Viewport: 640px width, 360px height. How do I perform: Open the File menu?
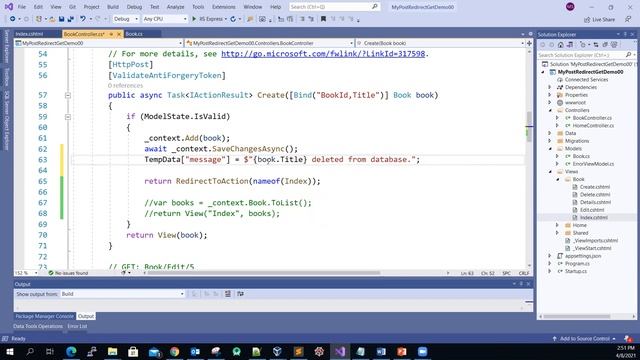click(22, 7)
